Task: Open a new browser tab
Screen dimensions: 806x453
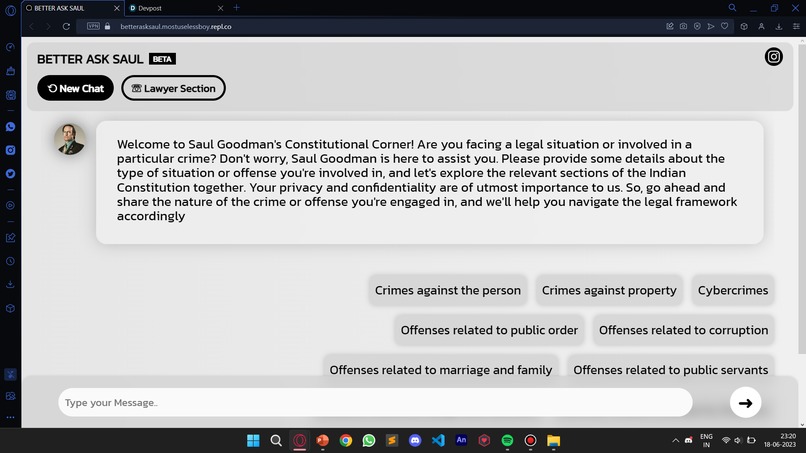Action: click(x=236, y=8)
